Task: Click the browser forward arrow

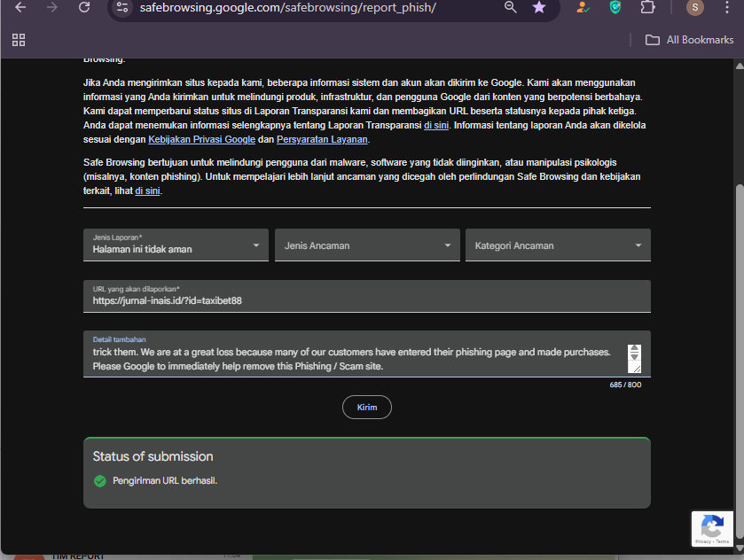Action: (52, 7)
